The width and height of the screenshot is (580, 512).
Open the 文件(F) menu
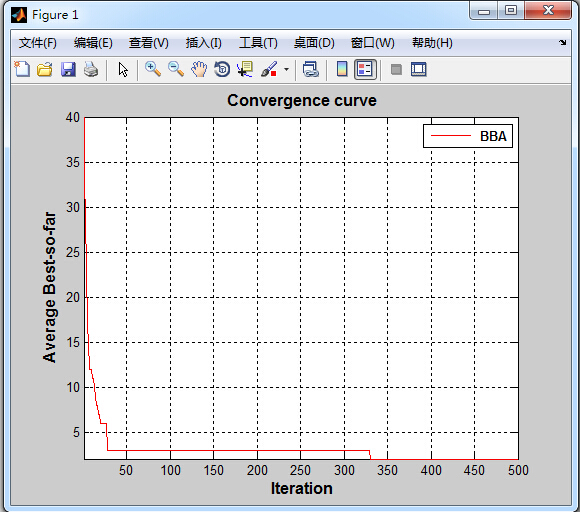coord(38,43)
